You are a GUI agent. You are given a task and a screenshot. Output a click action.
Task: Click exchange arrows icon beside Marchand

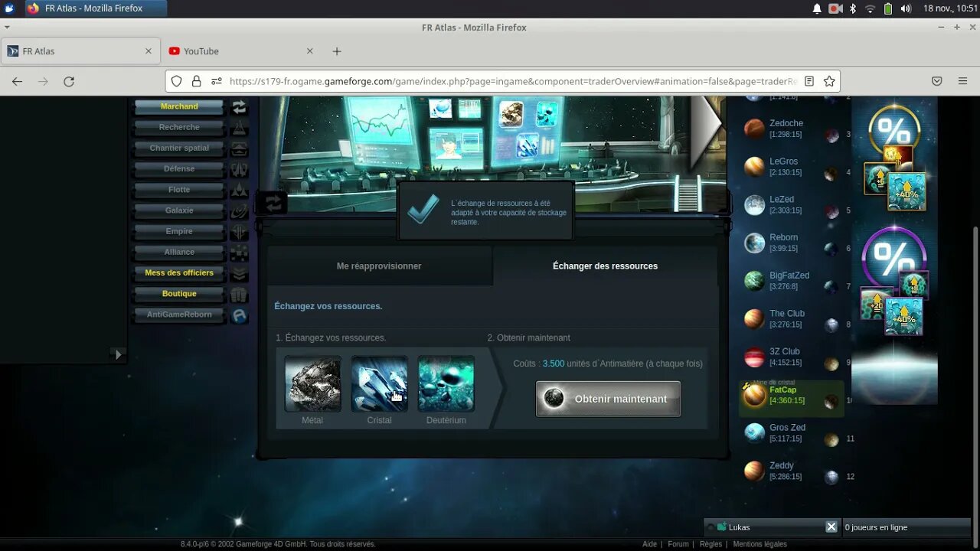[x=240, y=106]
